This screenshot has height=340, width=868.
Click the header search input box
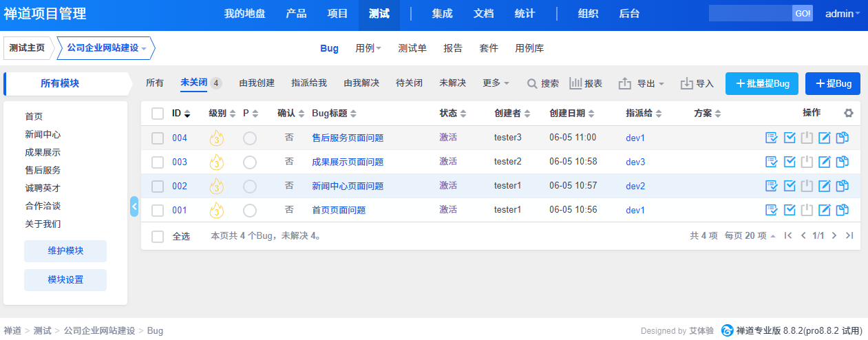click(750, 14)
